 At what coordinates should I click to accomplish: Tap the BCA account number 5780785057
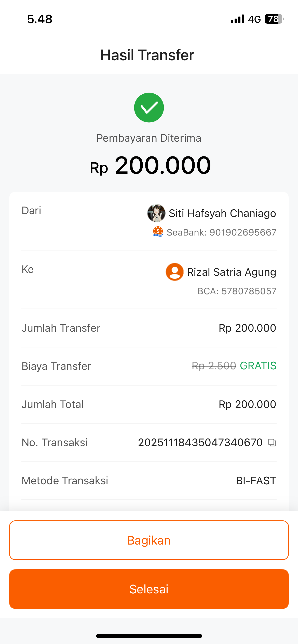[249, 291]
